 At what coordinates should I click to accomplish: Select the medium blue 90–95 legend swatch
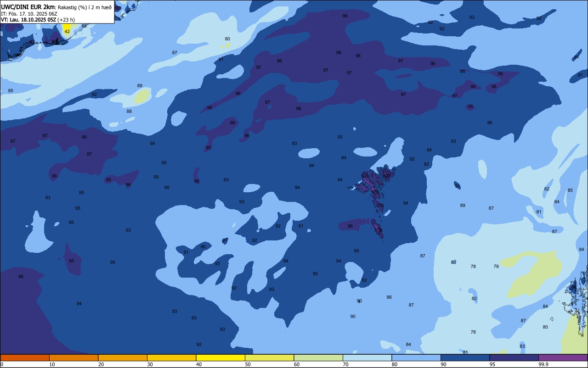click(465, 357)
